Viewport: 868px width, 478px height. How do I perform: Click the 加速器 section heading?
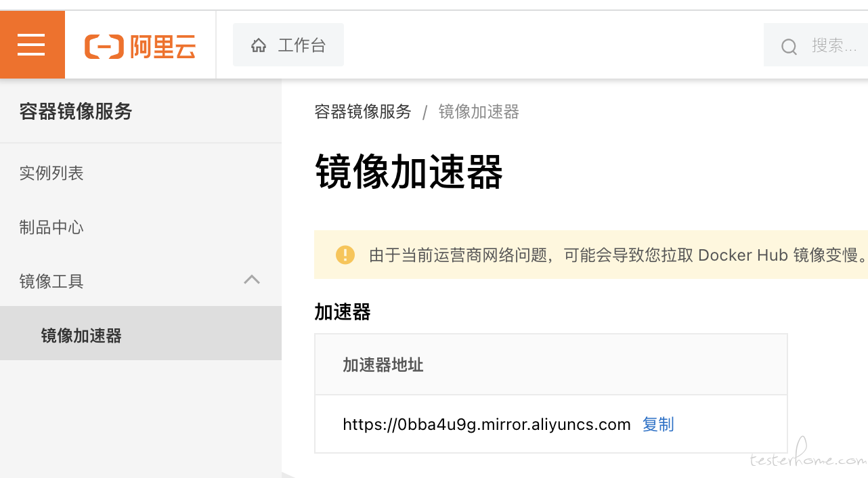[343, 312]
